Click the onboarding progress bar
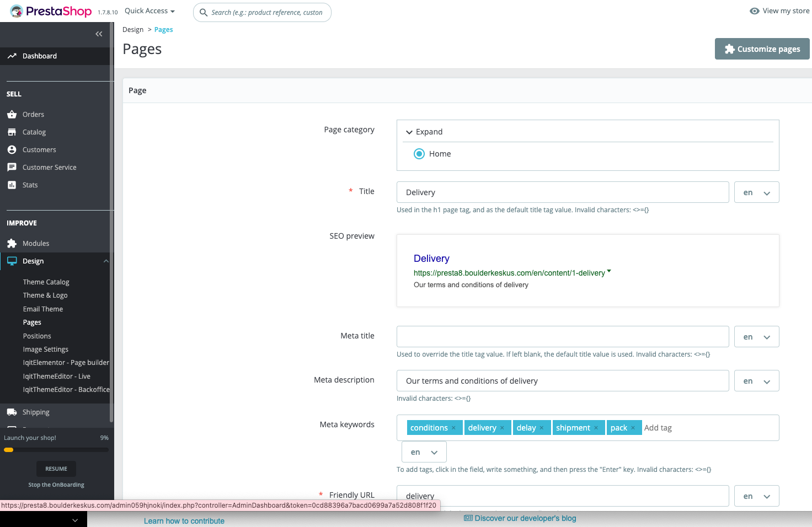 click(x=56, y=450)
